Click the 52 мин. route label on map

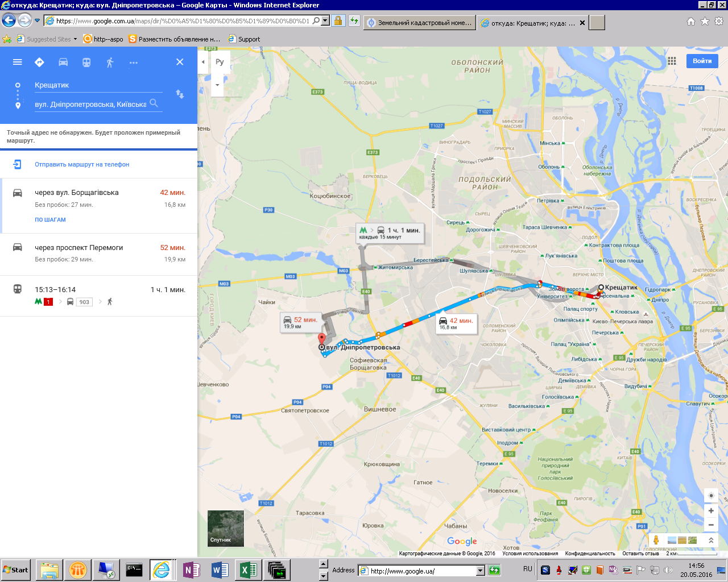point(300,322)
